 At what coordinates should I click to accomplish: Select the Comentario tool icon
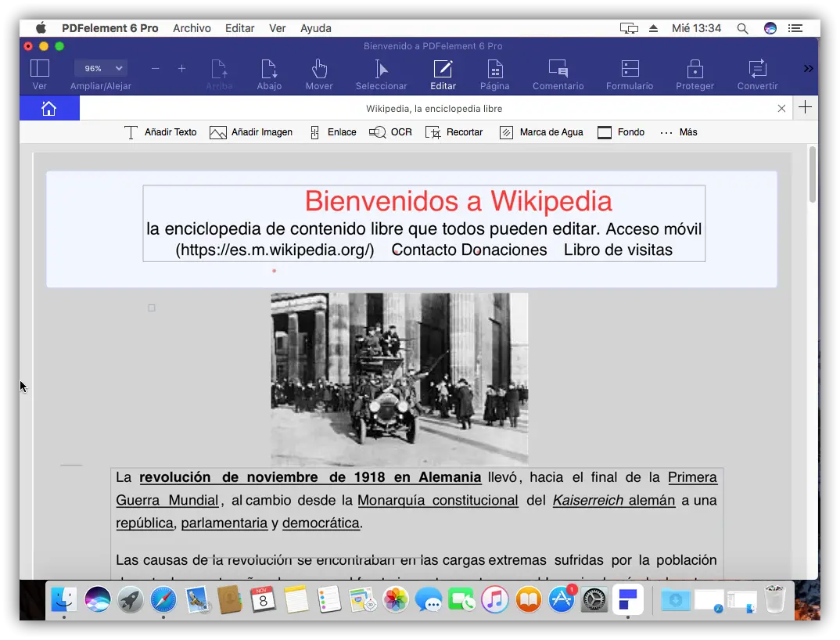pyautogui.click(x=558, y=69)
